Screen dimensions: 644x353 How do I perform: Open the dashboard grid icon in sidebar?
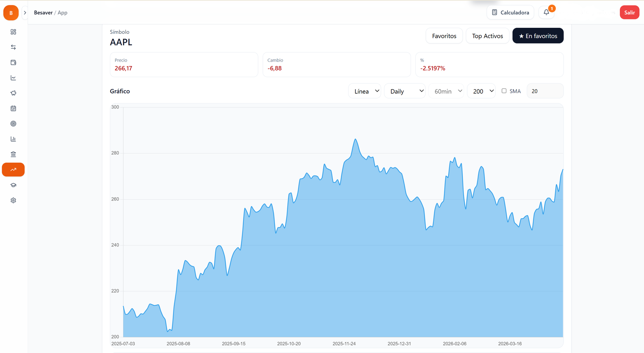13,32
